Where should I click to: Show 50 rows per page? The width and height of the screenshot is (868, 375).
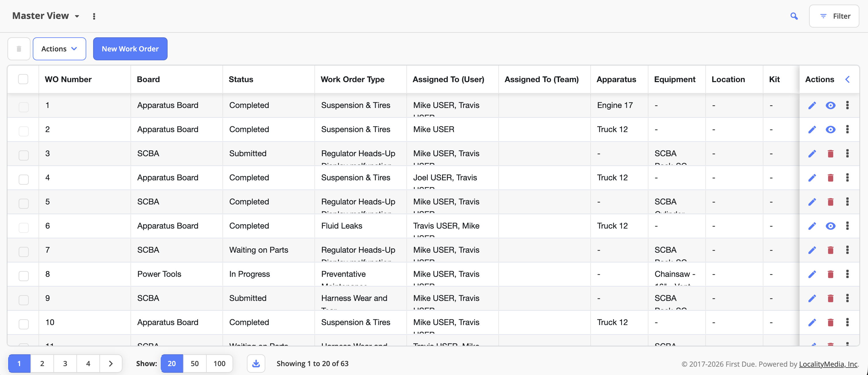coord(194,363)
